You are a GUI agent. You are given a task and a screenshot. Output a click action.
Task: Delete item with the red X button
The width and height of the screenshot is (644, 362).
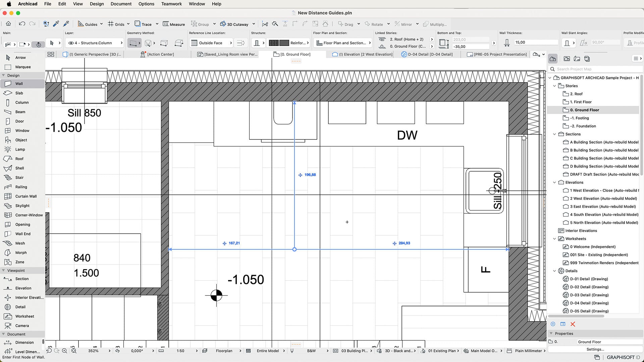(x=573, y=324)
